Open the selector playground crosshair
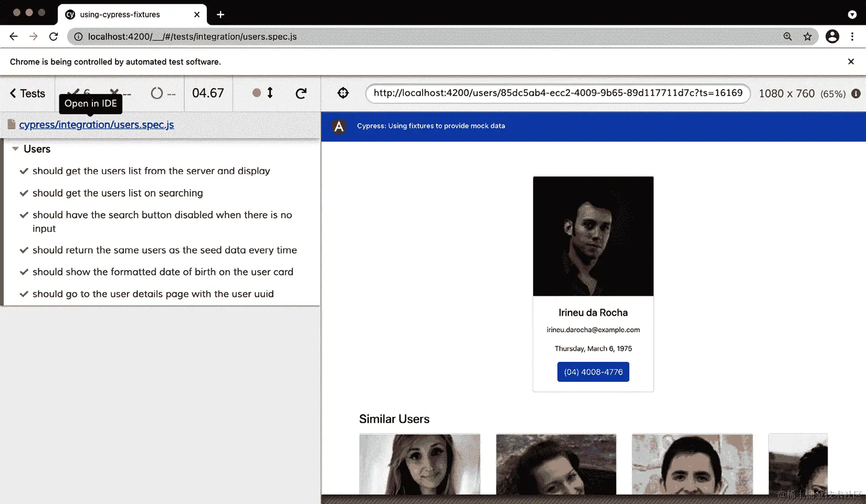Screen dimensions: 866x504 pos(343,93)
